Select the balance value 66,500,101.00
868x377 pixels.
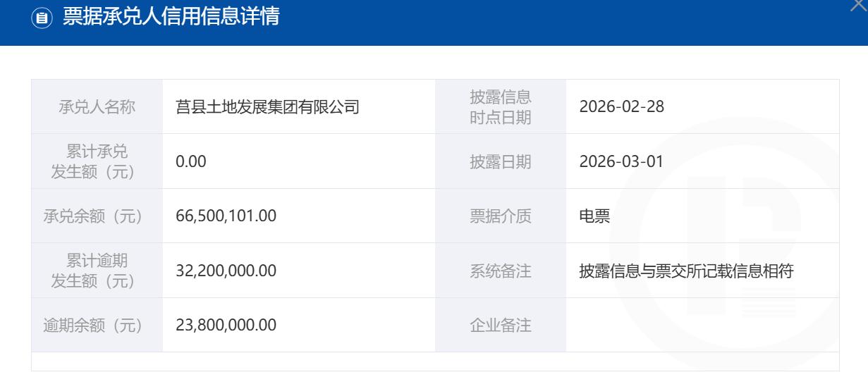(x=226, y=216)
